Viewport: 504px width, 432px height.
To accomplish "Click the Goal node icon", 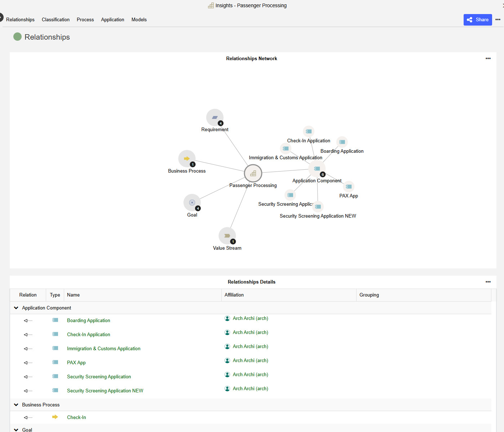I will click(192, 202).
